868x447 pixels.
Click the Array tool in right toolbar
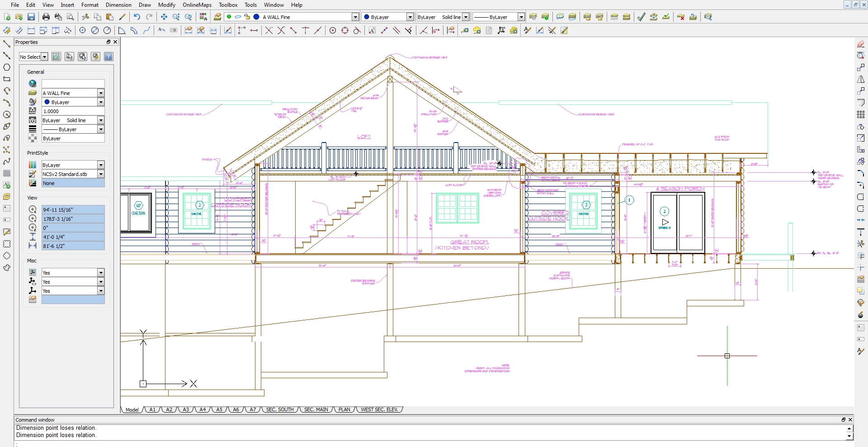click(861, 114)
